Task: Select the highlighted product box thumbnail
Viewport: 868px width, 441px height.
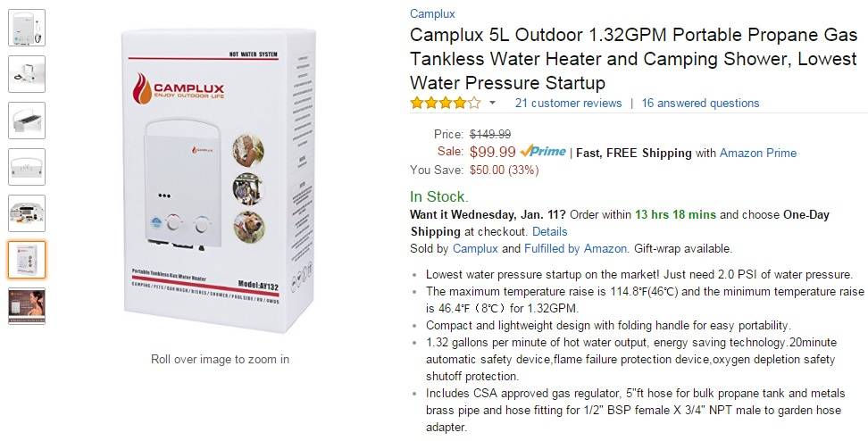Action: pos(27,260)
